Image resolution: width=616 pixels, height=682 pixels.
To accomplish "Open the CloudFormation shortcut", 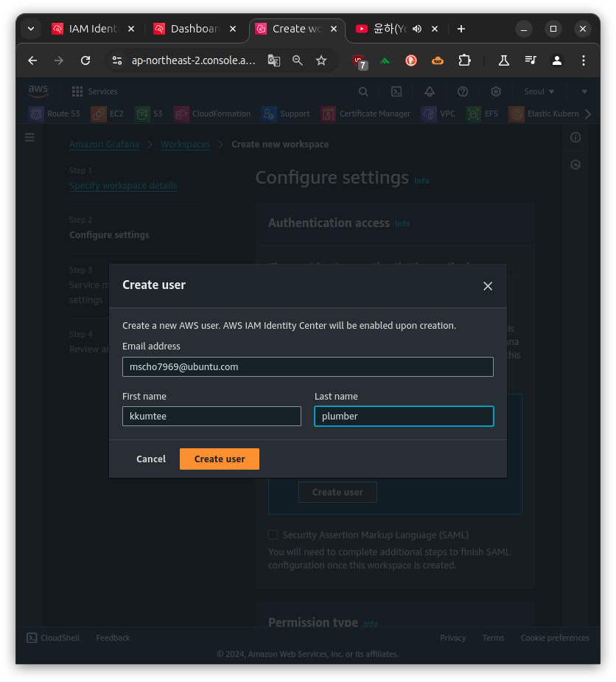I will pos(212,114).
